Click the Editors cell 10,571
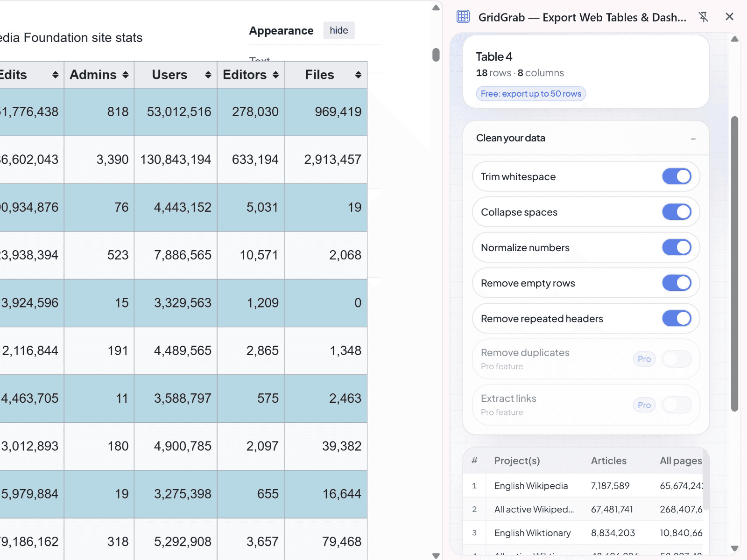Viewport: 747px width, 560px height. (x=251, y=255)
